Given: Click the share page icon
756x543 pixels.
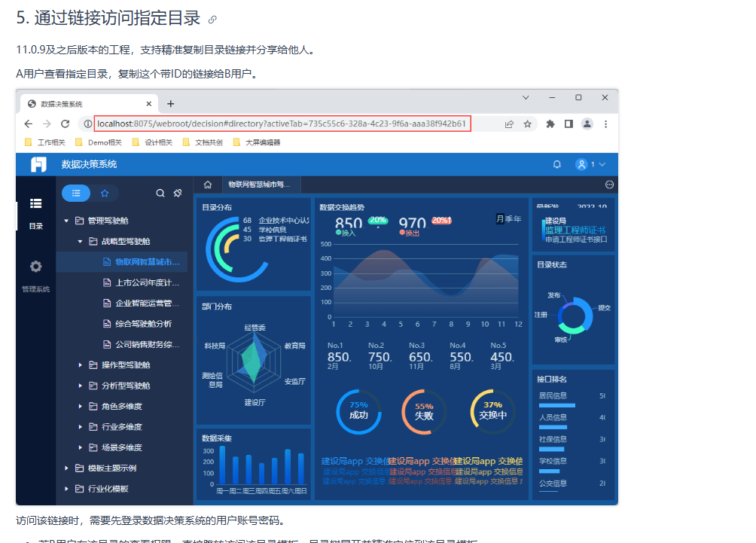Looking at the screenshot, I should tap(509, 124).
